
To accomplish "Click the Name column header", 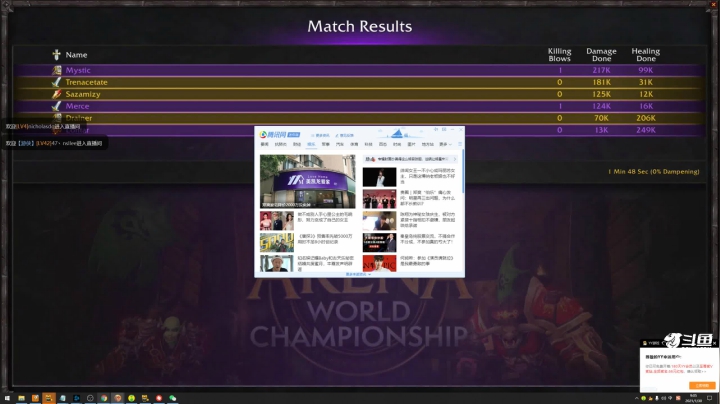I will coord(76,55).
